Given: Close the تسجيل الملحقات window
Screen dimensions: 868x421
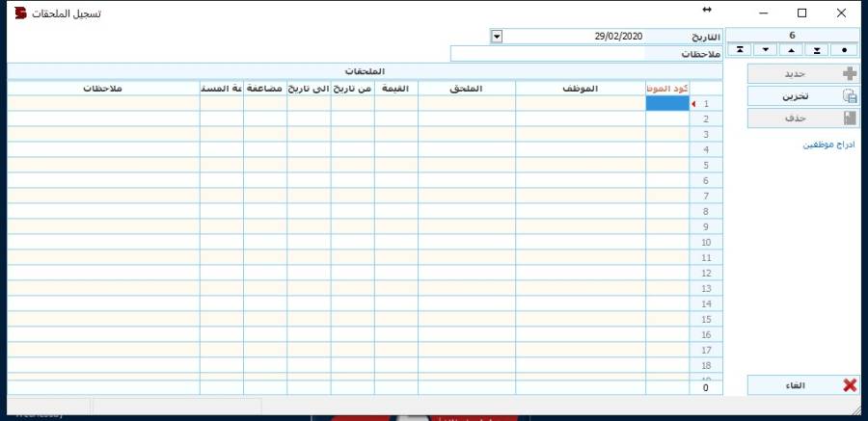Looking at the screenshot, I should click(841, 13).
